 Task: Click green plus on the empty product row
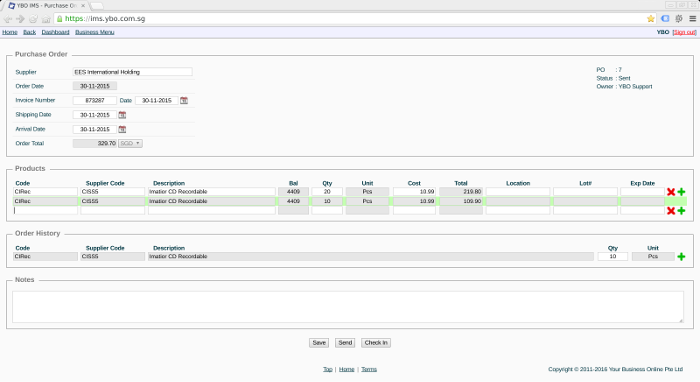[x=681, y=211]
